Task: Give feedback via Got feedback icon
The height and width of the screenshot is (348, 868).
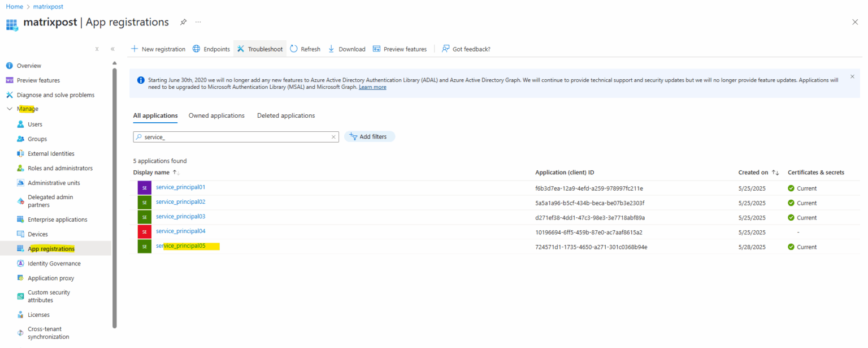Action: pos(466,49)
